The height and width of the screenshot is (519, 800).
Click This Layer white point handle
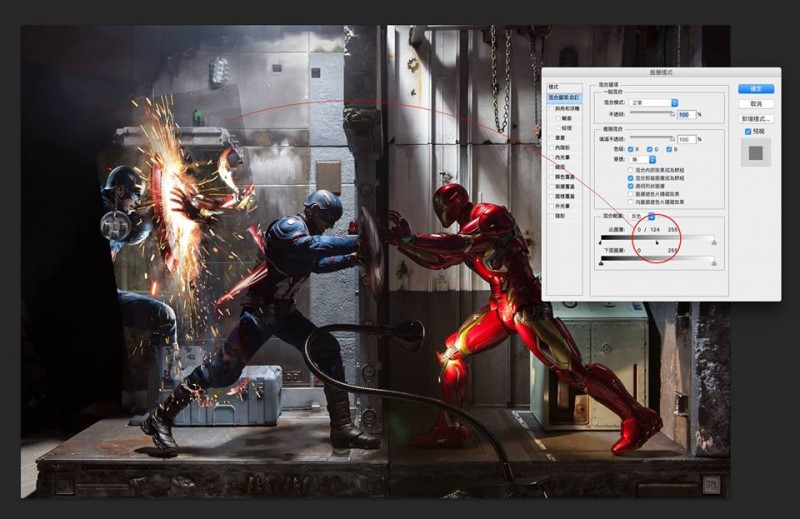click(x=714, y=242)
